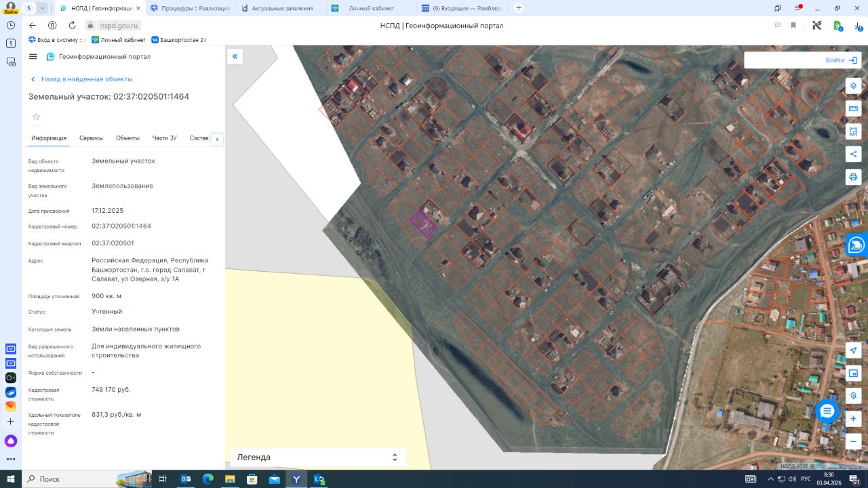Screen dimensions: 868x488
Task: Click the 831,3 руб./кв. м value
Action: point(117,415)
